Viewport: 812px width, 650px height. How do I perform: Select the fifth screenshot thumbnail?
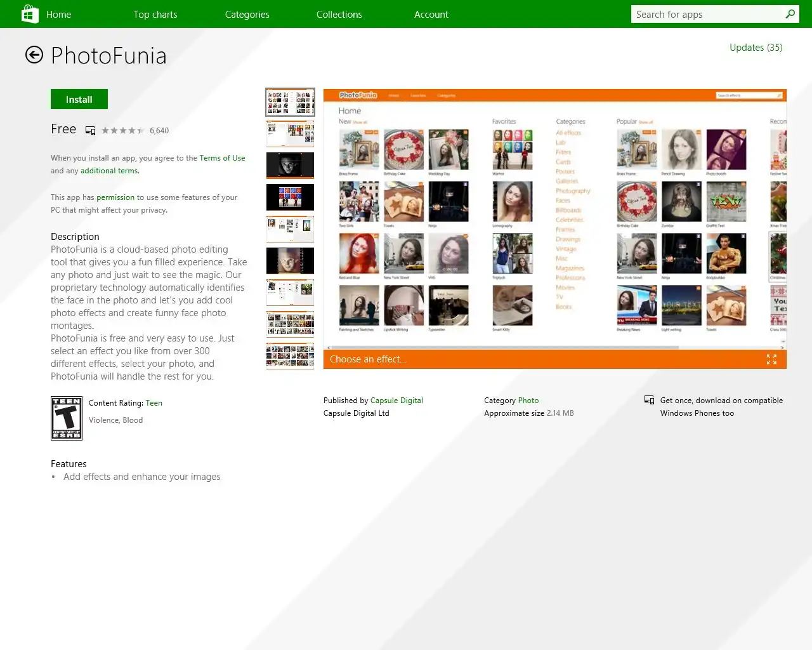[x=290, y=229]
